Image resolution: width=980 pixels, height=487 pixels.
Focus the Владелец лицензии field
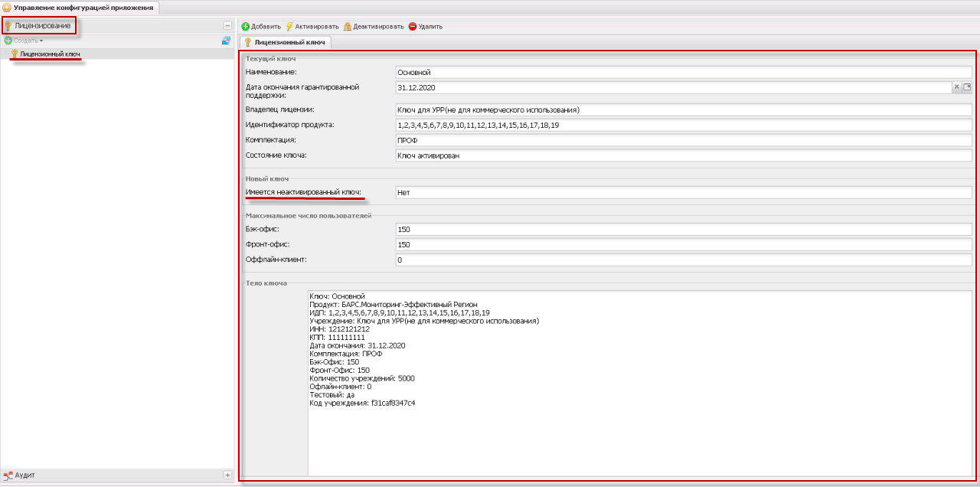[x=681, y=110]
